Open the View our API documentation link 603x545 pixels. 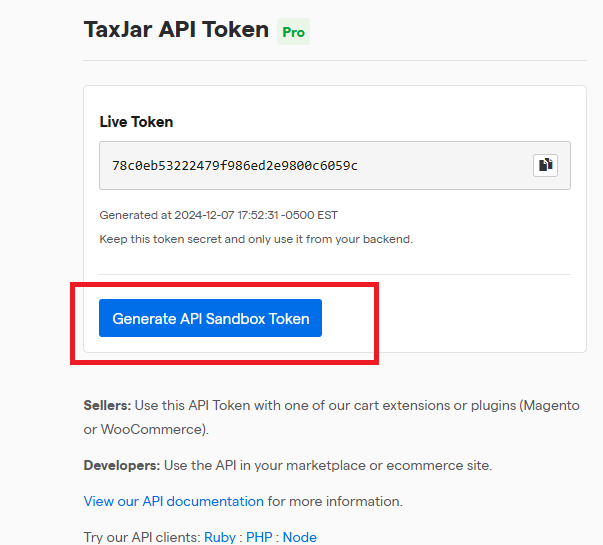[173, 501]
